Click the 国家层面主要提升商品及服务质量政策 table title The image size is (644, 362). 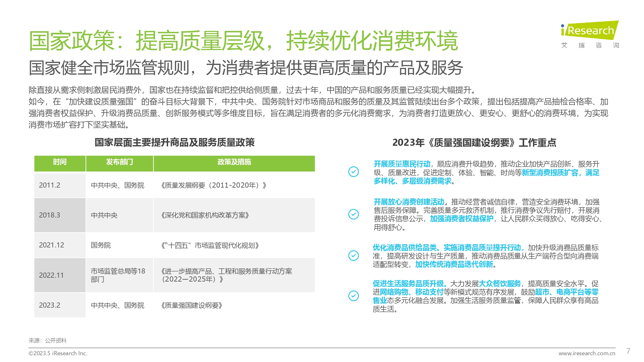click(x=175, y=142)
